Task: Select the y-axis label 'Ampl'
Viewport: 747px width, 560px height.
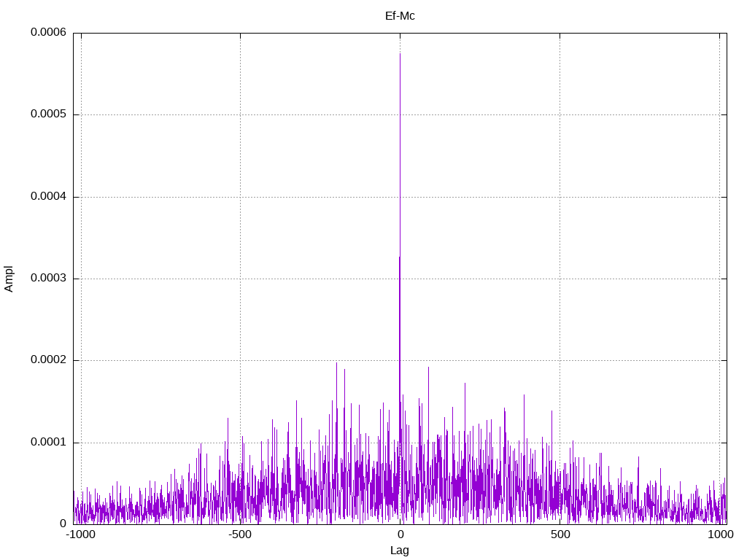Action: 9,279
